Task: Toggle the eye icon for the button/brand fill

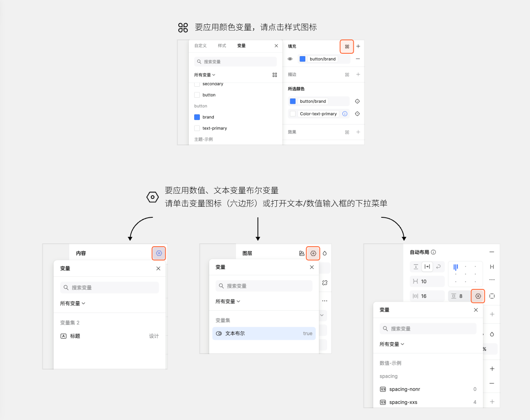Action: [x=290, y=59]
